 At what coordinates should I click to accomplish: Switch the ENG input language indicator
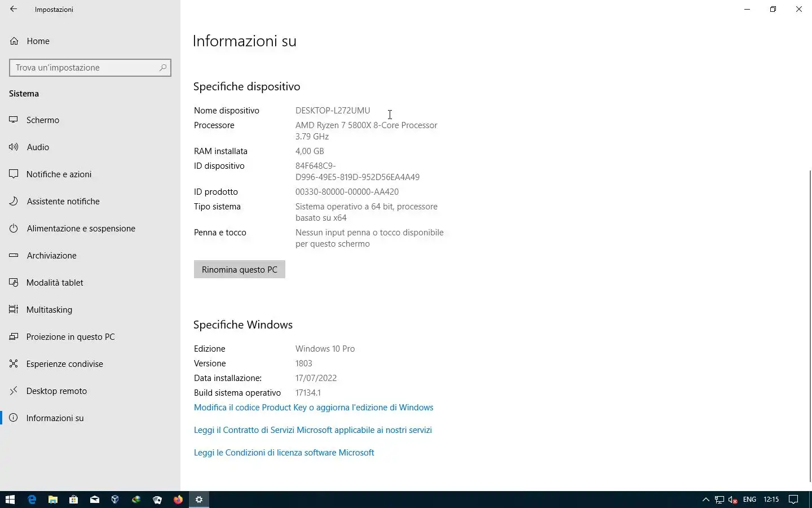pos(749,500)
